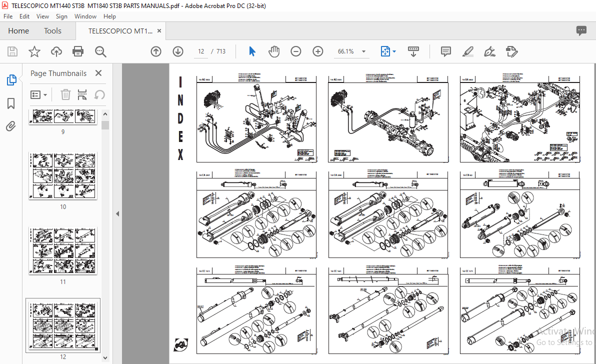Click the Save file icon
This screenshot has width=596, height=364.
(12, 51)
